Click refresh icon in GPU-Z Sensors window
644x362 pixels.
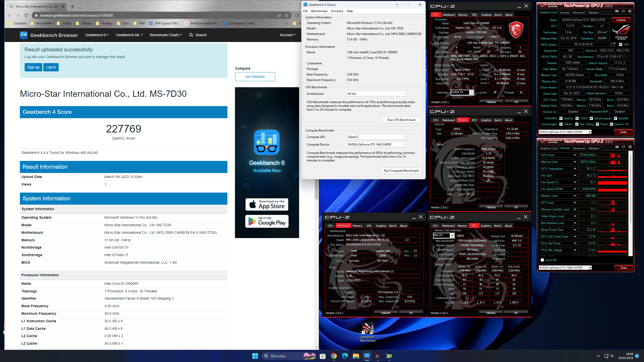pyautogui.click(x=623, y=147)
